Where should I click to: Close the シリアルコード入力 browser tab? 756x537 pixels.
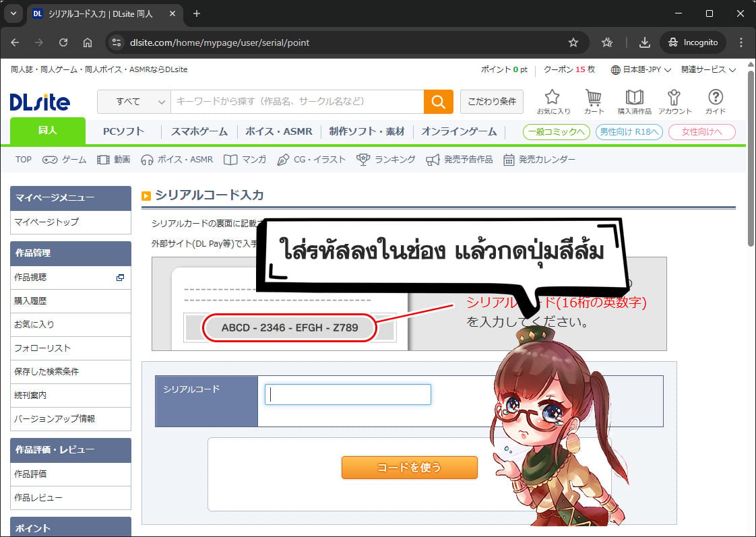[172, 13]
